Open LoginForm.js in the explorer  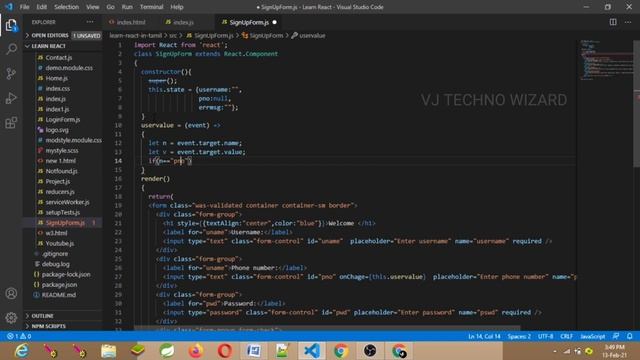(x=63, y=120)
